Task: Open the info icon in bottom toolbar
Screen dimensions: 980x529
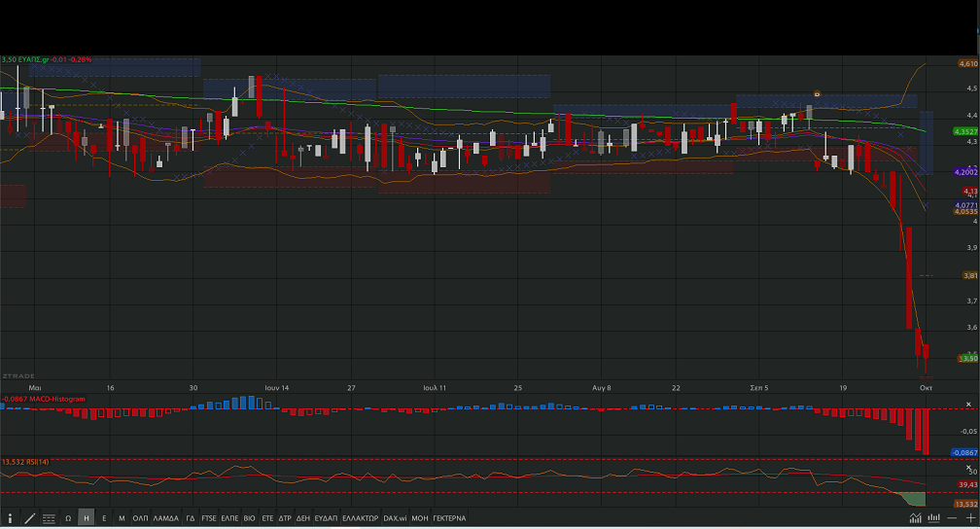Action: pos(10,518)
